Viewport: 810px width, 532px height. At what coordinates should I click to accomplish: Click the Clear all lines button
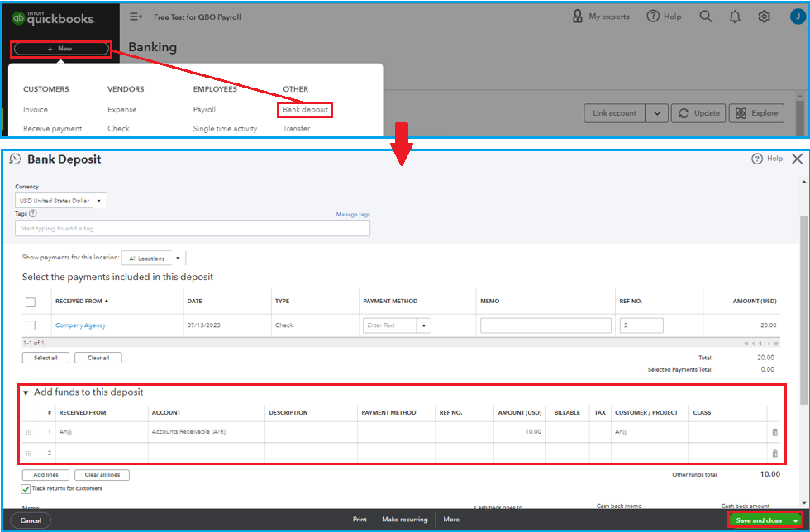(102, 475)
